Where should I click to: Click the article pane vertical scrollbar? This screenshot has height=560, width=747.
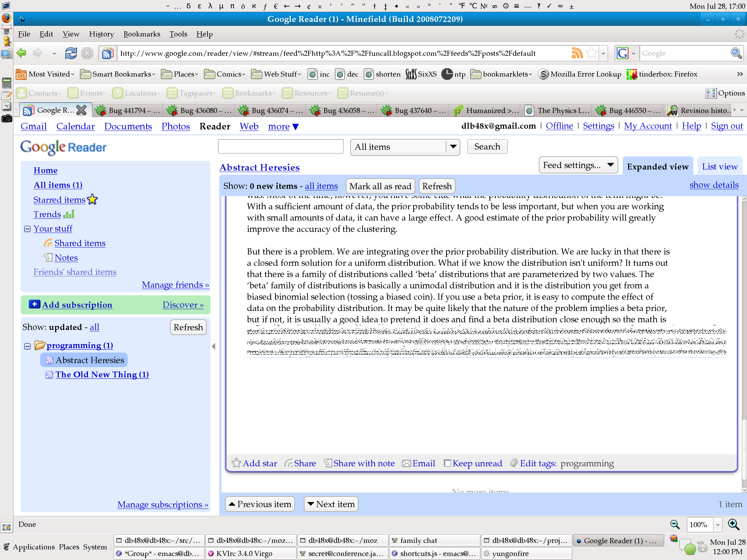click(744, 344)
